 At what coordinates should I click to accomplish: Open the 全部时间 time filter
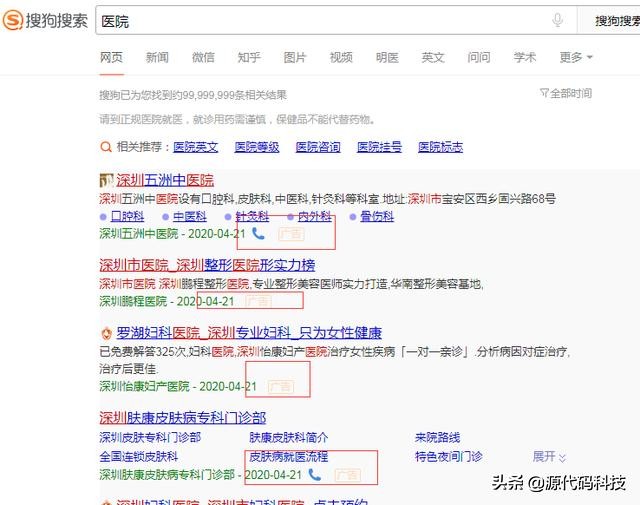click(566, 93)
